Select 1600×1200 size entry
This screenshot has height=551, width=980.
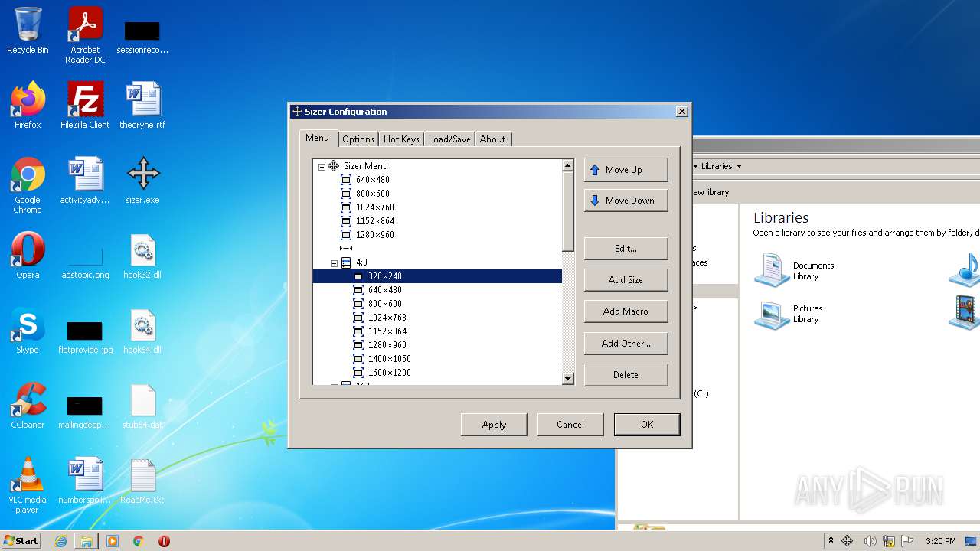tap(389, 373)
